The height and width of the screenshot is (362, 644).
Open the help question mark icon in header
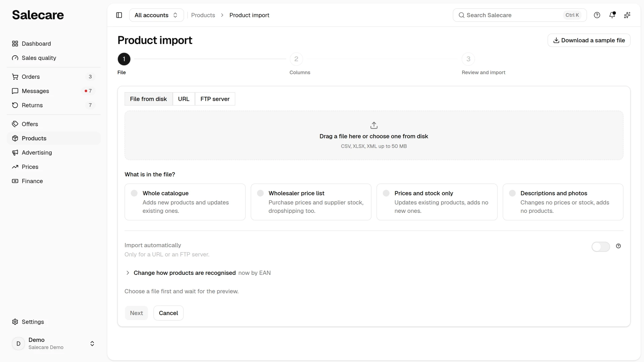pos(597,15)
